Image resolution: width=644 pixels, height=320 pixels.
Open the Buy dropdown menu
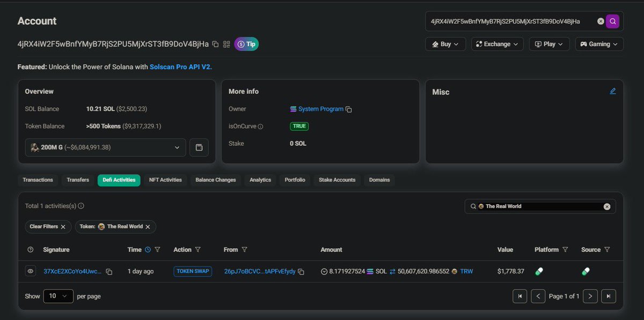pyautogui.click(x=445, y=44)
